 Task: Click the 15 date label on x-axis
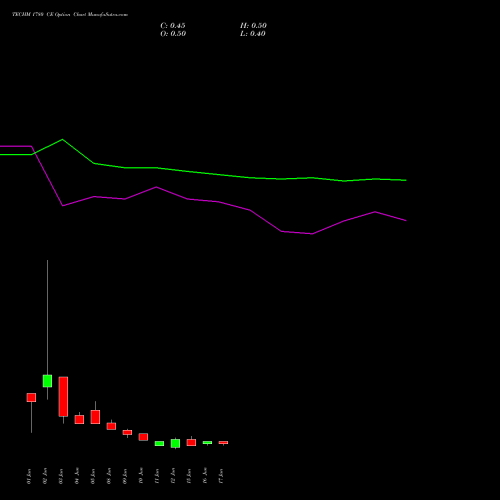pyautogui.click(x=189, y=476)
